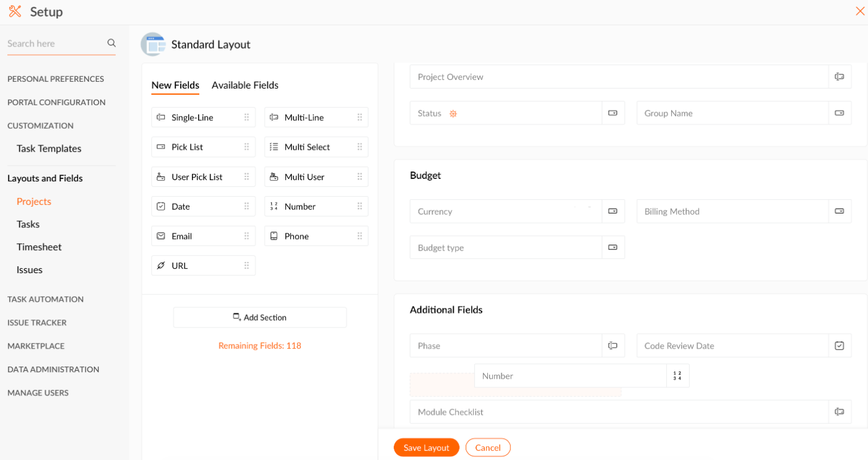868x460 pixels.
Task: Click Phase field type icon
Action: pos(613,345)
